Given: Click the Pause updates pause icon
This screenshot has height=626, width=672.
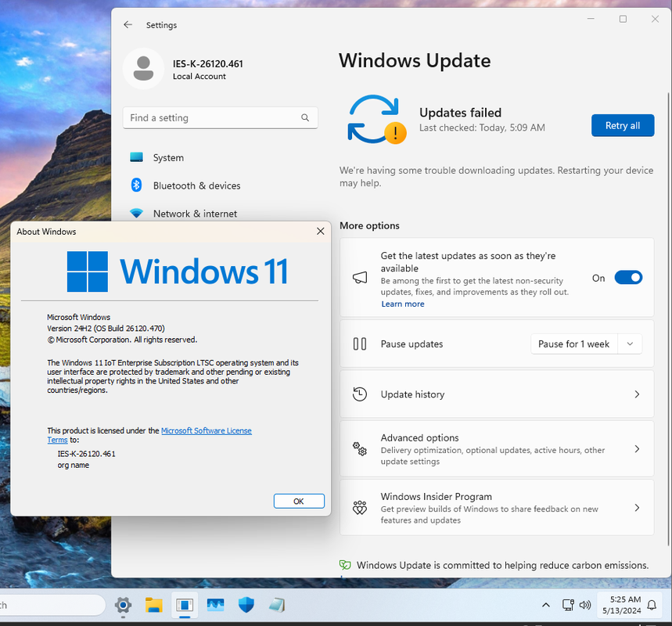Looking at the screenshot, I should [x=360, y=344].
